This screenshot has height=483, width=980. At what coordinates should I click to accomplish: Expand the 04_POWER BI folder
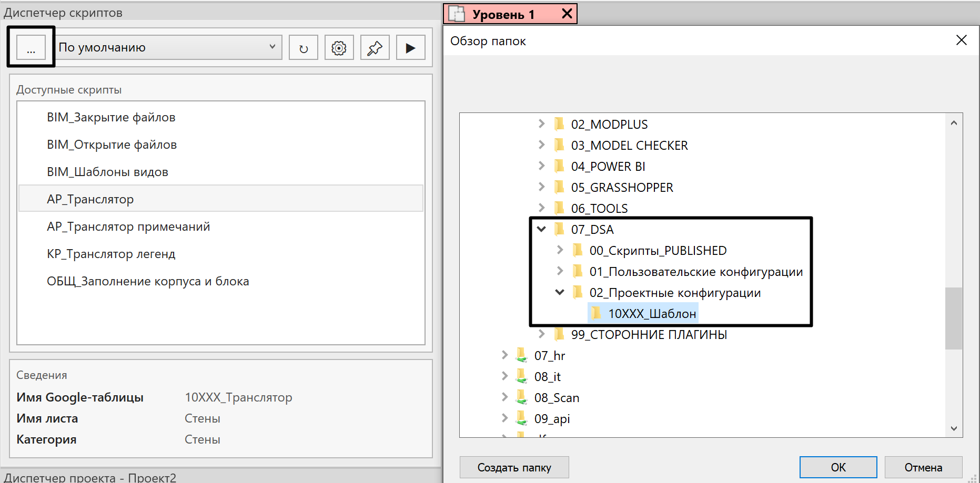click(541, 166)
